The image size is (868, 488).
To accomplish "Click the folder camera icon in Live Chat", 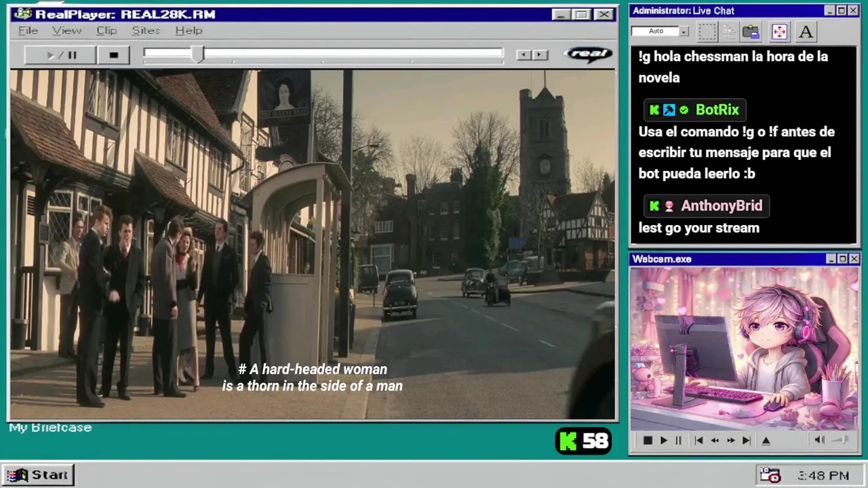I will 751,31.
